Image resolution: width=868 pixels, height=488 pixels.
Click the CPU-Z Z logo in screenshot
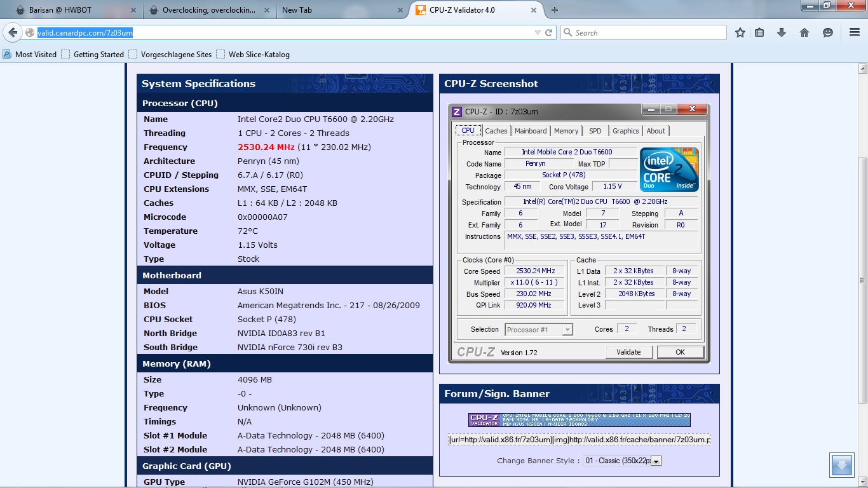[456, 111]
